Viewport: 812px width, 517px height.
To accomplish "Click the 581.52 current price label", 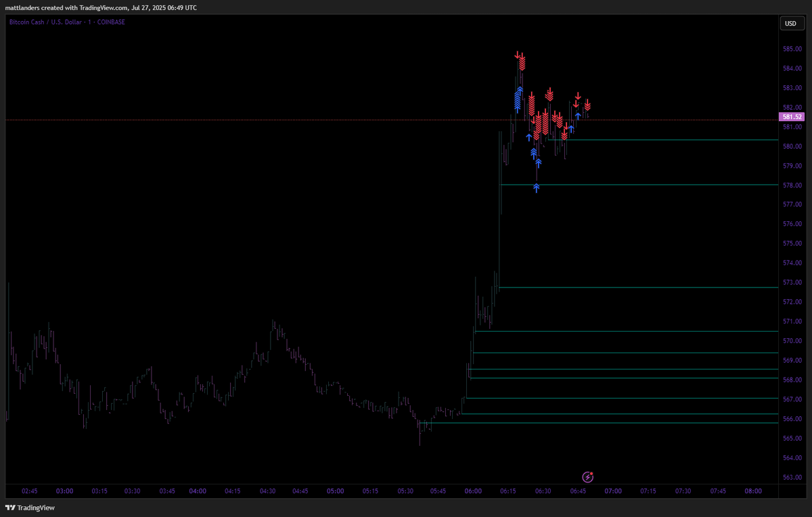I will pos(791,117).
